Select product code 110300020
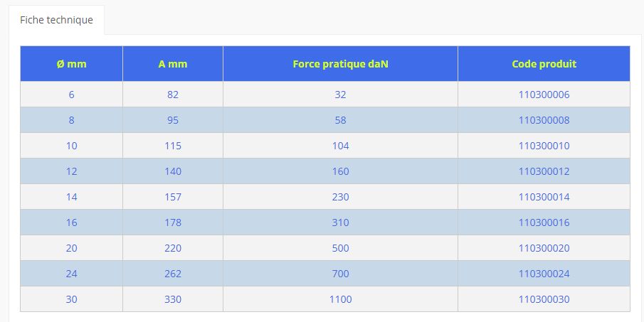 [544, 248]
